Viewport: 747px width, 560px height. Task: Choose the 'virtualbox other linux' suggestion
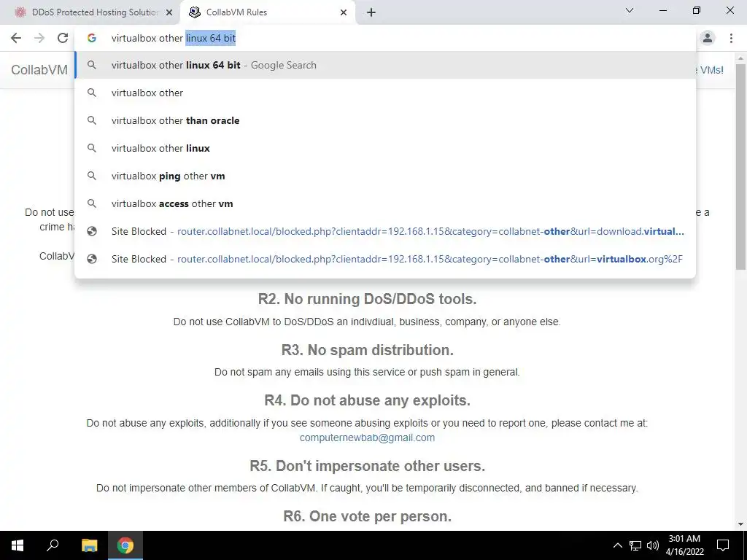[x=385, y=148]
